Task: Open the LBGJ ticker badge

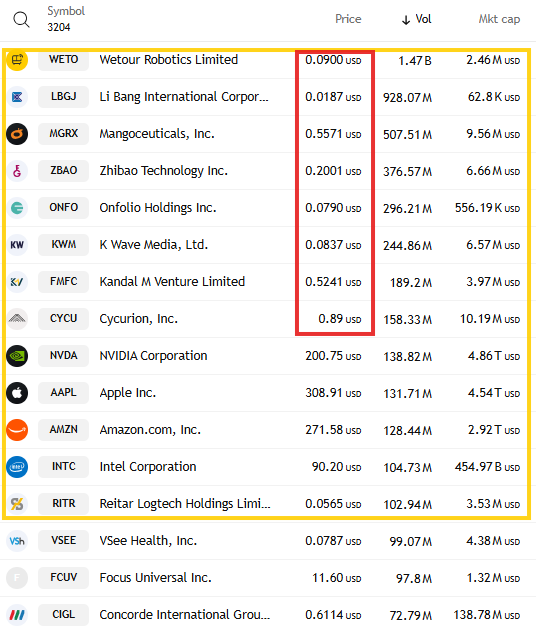Action: click(63, 97)
